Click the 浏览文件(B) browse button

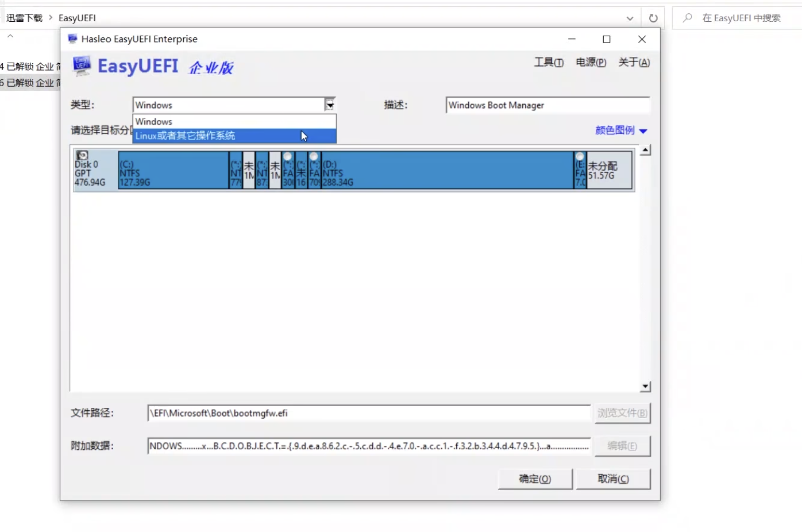pyautogui.click(x=622, y=413)
